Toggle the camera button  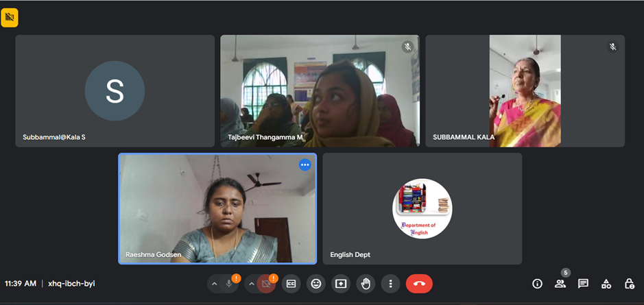click(x=266, y=284)
